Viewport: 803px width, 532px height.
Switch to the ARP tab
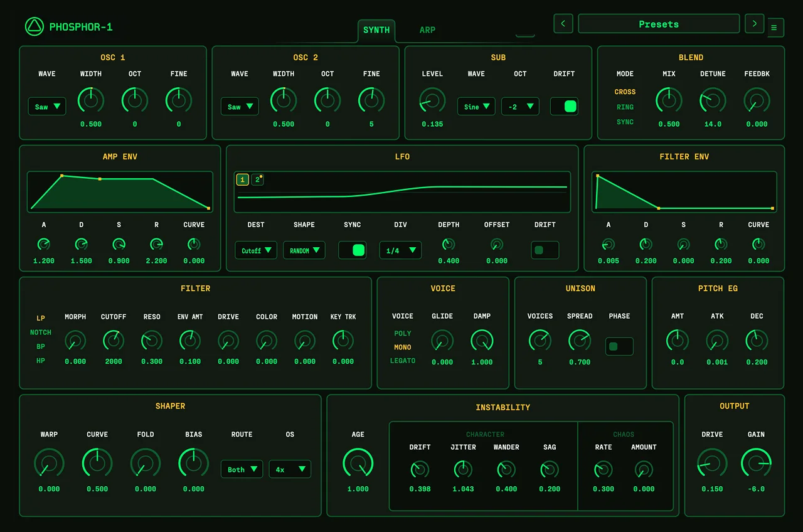pos(427,30)
